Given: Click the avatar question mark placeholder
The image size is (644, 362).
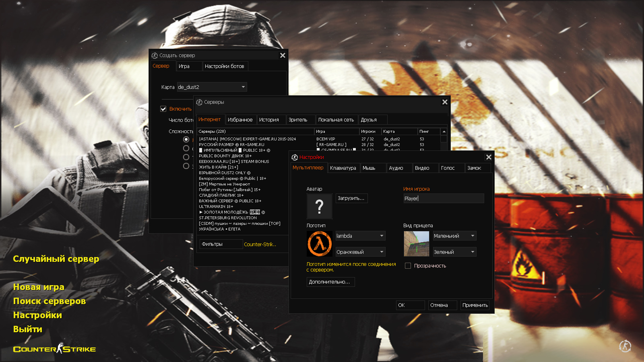Looking at the screenshot, I should point(319,206).
